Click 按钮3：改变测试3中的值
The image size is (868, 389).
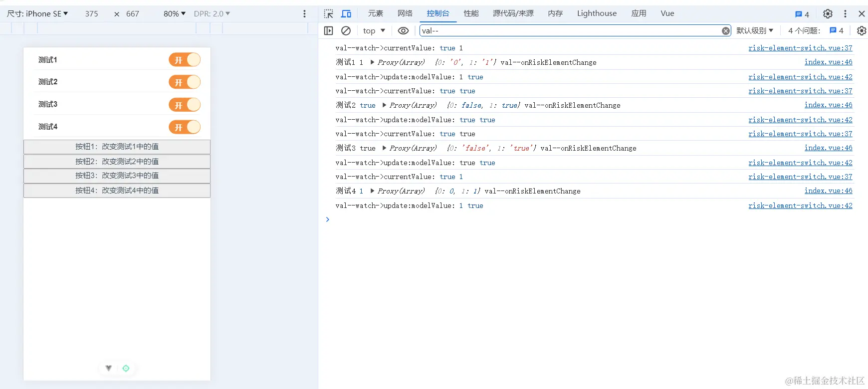(117, 176)
